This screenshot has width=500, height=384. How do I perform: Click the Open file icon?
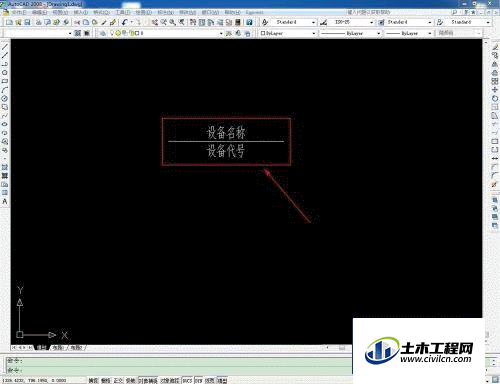pos(18,22)
